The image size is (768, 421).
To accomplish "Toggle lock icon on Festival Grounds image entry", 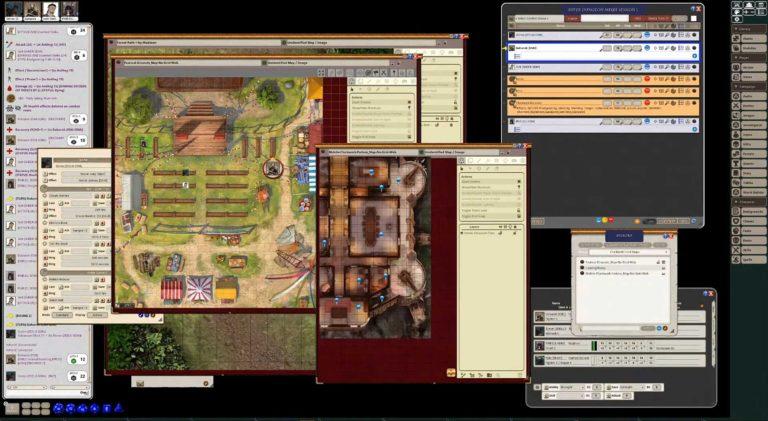I will click(658, 262).
